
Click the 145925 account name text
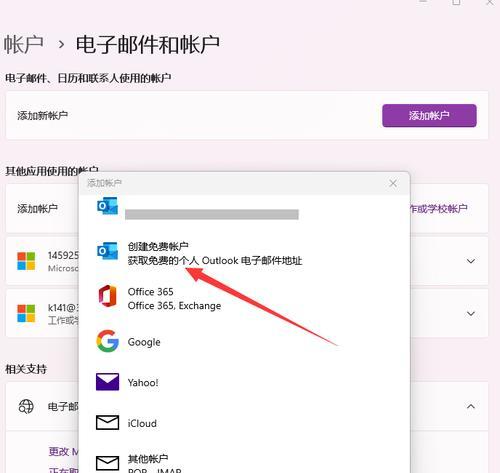63,255
